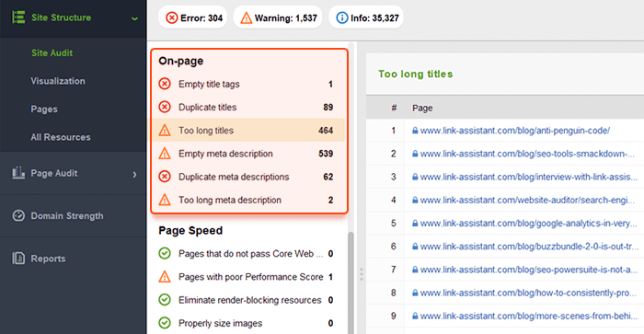Click error icon beside Empty title tags

point(165,84)
